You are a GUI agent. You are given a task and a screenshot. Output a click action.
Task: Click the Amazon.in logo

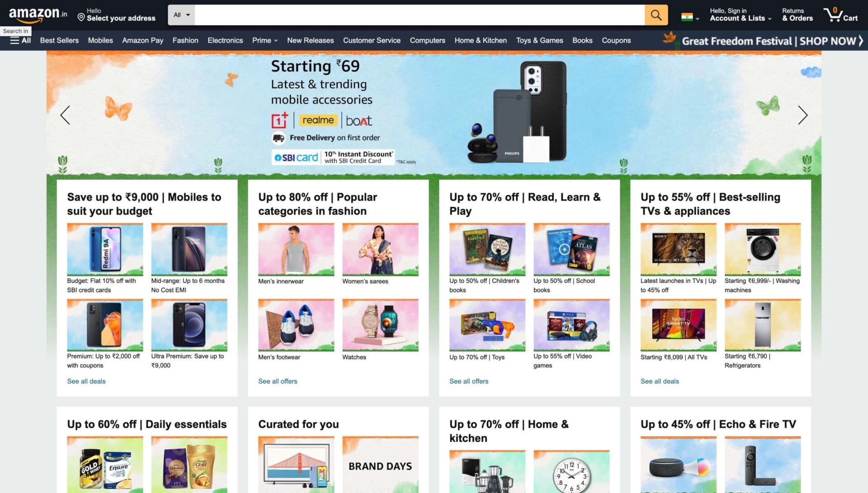coord(38,15)
